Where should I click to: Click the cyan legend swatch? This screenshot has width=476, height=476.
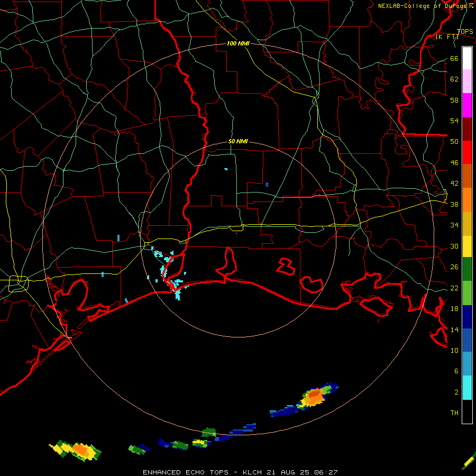467,388
